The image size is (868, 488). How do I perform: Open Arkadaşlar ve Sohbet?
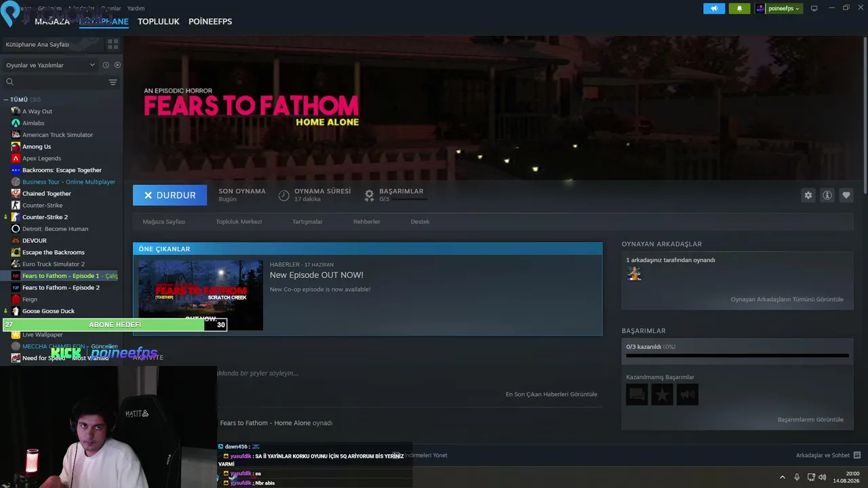coord(828,455)
